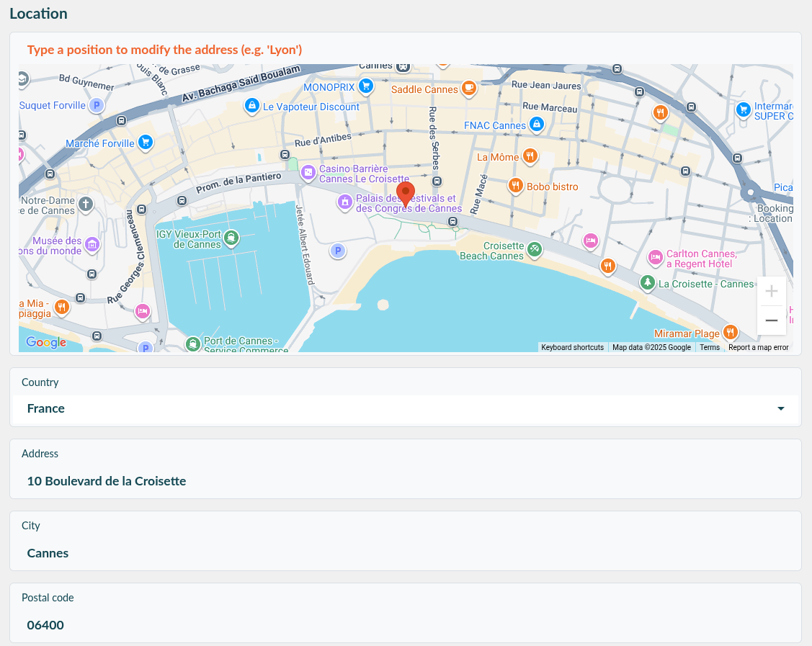Click Report a map error link

[758, 347]
